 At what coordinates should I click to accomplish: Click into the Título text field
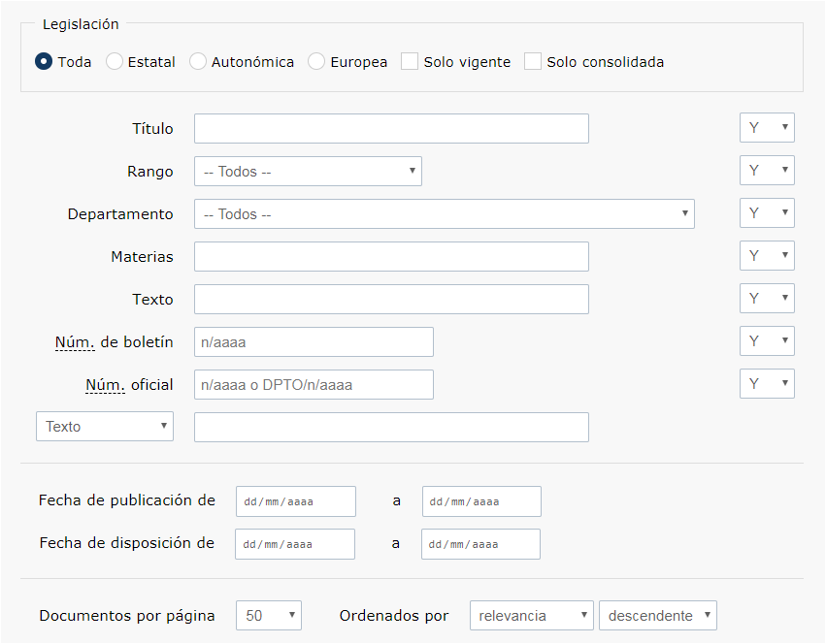[391, 128]
